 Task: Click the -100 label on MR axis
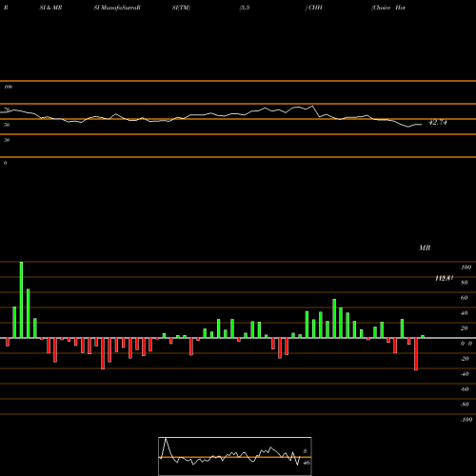click(x=466, y=420)
